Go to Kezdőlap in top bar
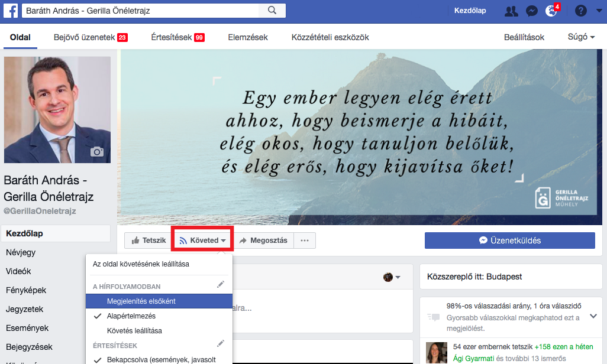The image size is (607, 364). (470, 11)
